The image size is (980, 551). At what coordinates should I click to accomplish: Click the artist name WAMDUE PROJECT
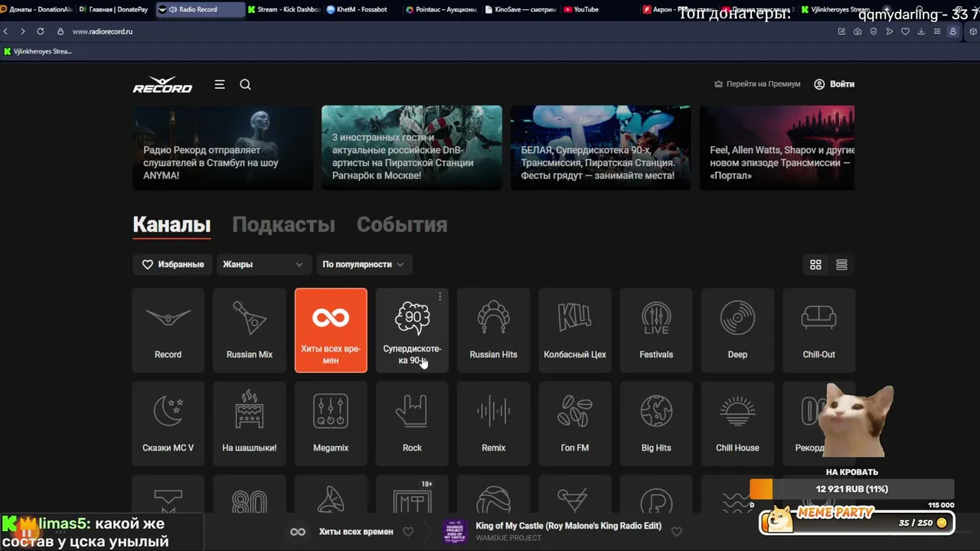click(x=508, y=538)
